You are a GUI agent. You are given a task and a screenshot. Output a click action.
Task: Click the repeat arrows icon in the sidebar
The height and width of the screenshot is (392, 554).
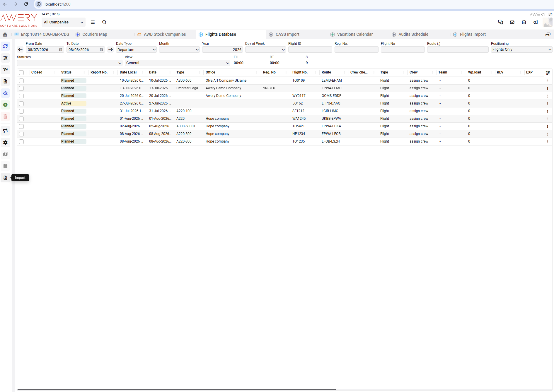tap(5, 131)
